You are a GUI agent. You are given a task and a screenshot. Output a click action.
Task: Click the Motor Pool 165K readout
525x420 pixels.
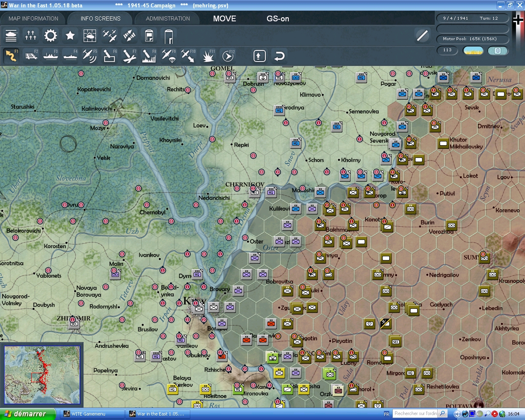472,39
